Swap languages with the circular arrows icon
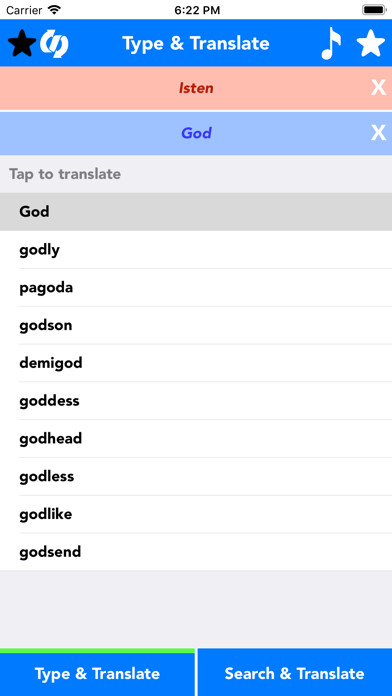 54,44
